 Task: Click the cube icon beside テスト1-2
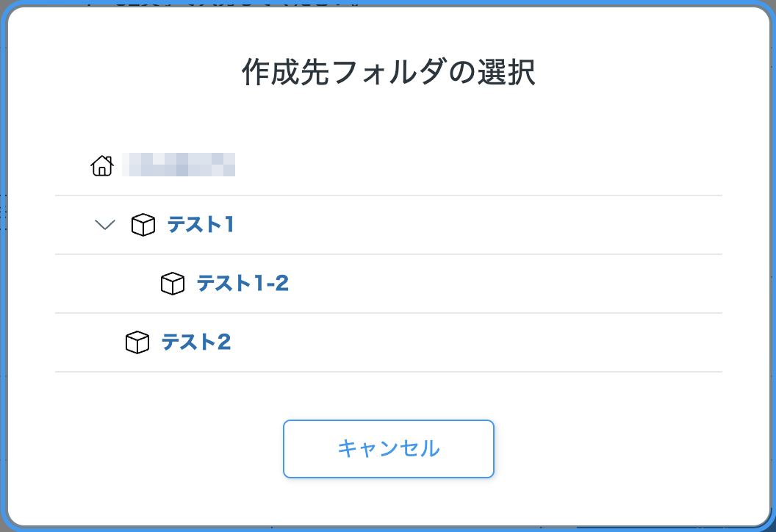[173, 284]
